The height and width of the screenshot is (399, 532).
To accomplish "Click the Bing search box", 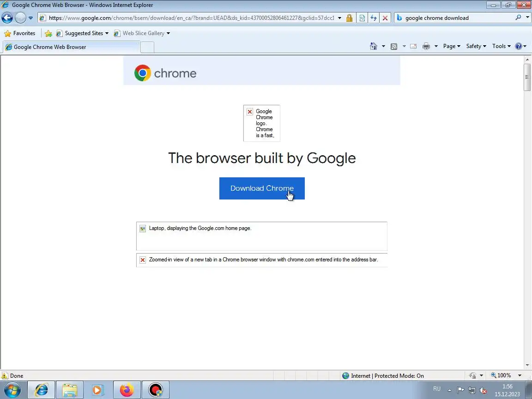I will click(x=458, y=18).
